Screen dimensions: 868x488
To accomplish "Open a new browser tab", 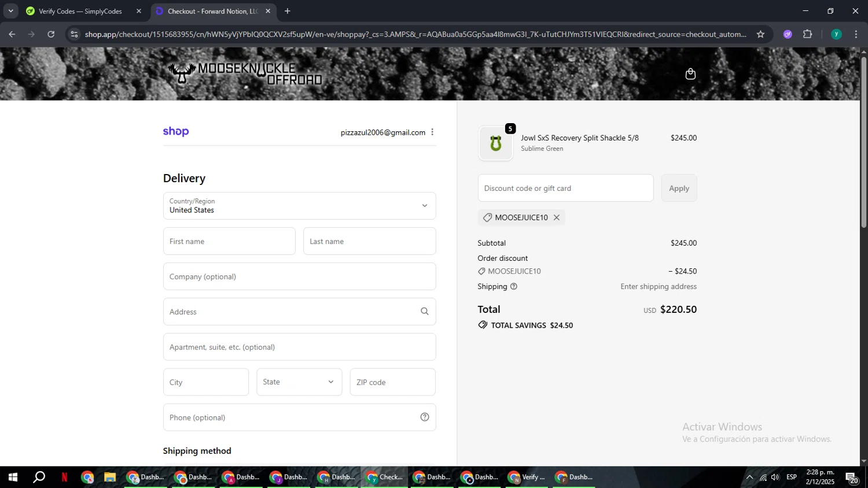I will 288,11.
